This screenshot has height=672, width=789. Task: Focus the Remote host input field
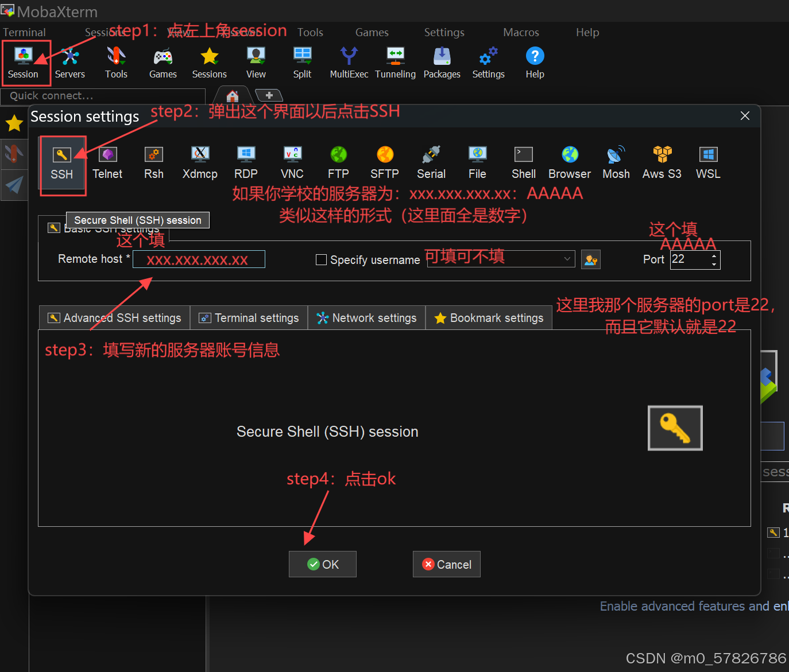click(199, 259)
